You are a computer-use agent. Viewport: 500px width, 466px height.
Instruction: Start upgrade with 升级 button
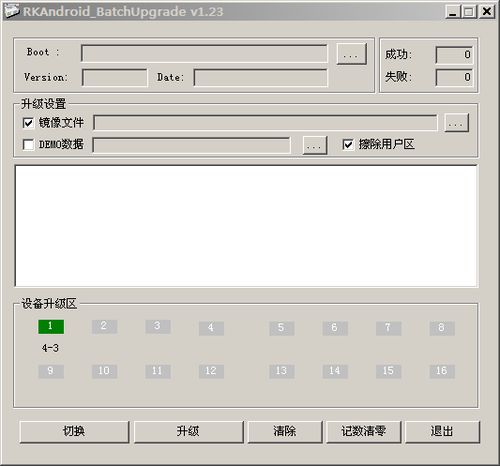[x=188, y=432]
